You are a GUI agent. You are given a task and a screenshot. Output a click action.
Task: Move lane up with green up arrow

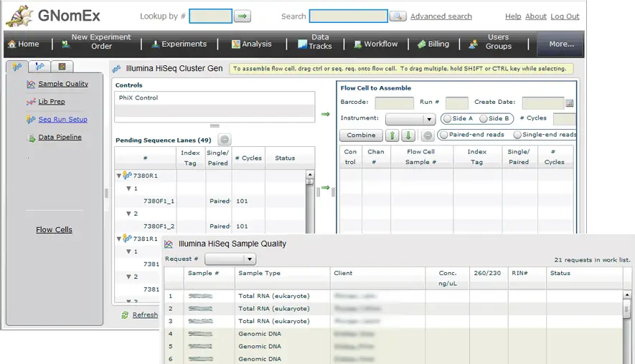[x=392, y=135]
